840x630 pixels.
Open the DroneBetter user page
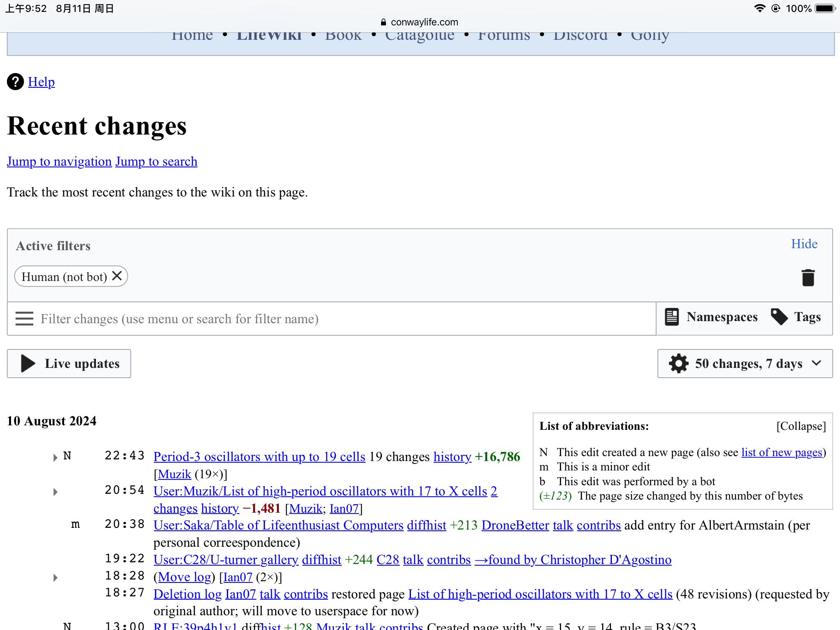515,525
